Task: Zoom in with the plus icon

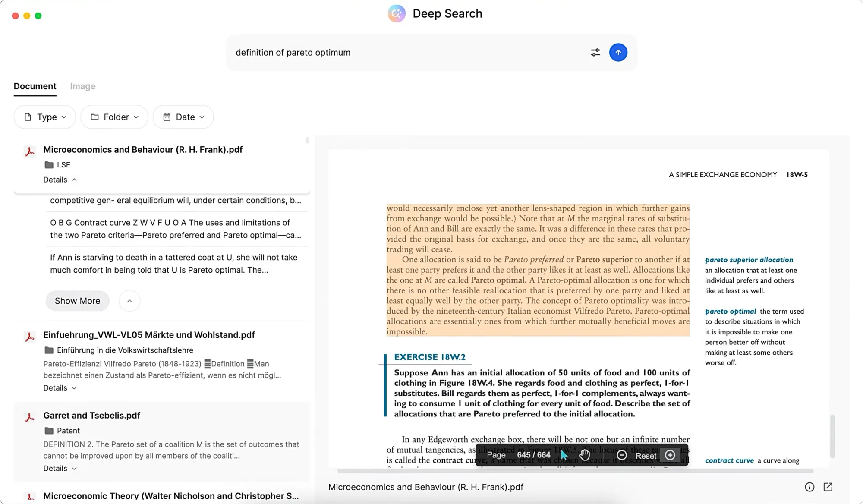Action: (670, 455)
